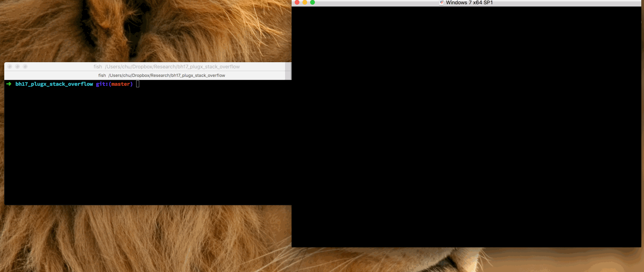Click the Windows 7 x64 SP1 title text
The width and height of the screenshot is (644, 272).
click(469, 3)
